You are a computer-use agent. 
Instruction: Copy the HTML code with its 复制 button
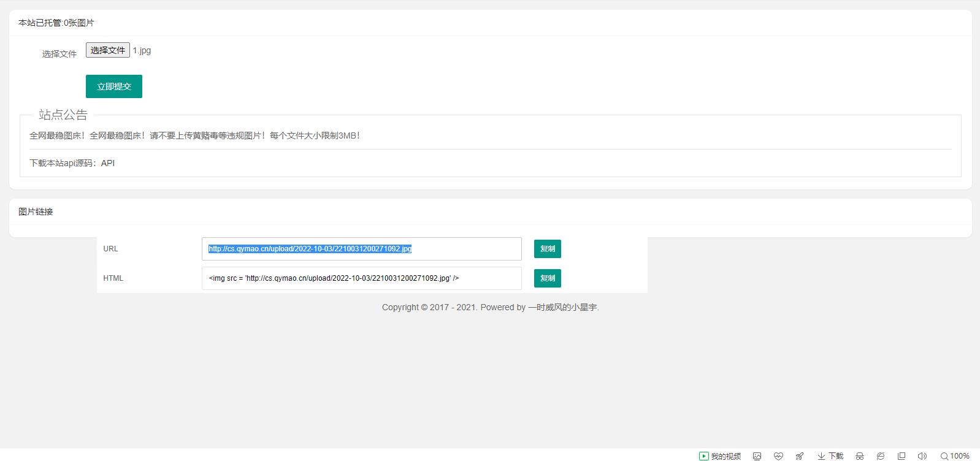tap(548, 278)
